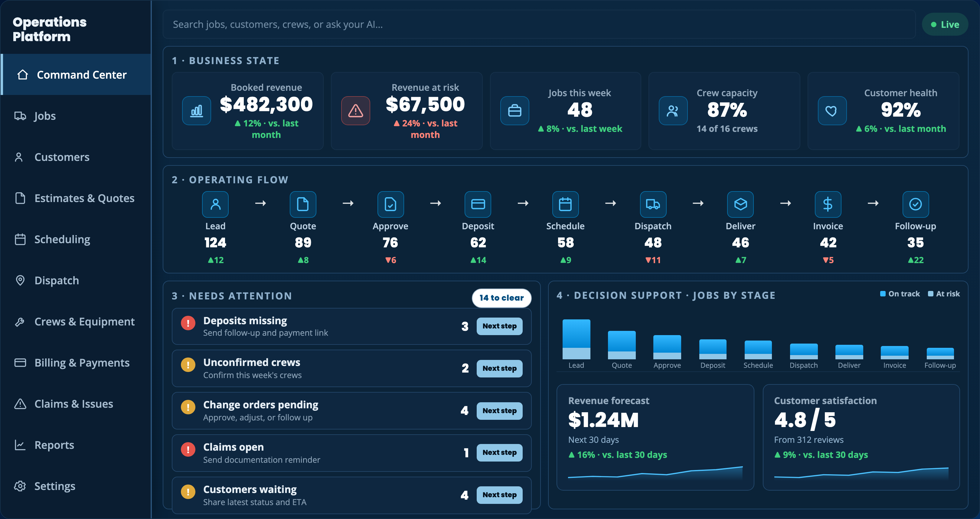Select the Invoice dollar icon
The image size is (980, 519).
[828, 204]
